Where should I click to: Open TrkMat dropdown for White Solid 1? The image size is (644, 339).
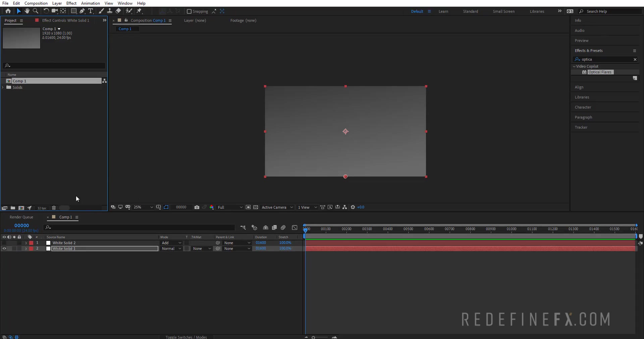(x=202, y=249)
